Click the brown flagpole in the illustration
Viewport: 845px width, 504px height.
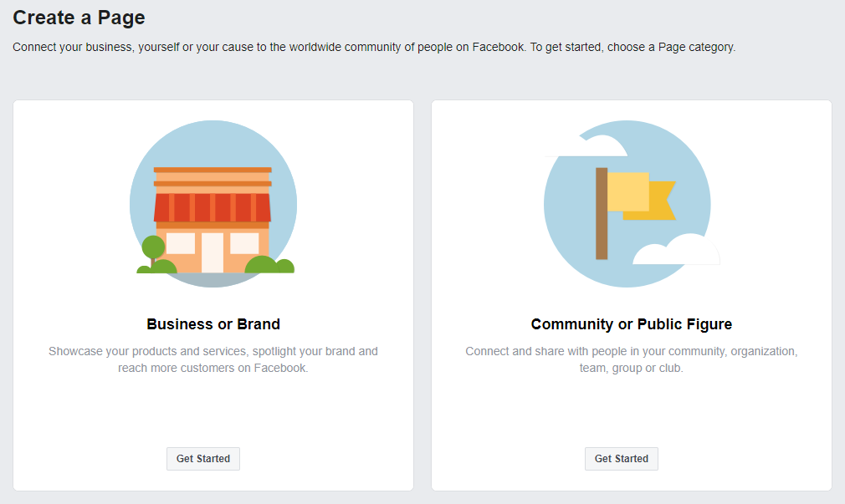602,213
